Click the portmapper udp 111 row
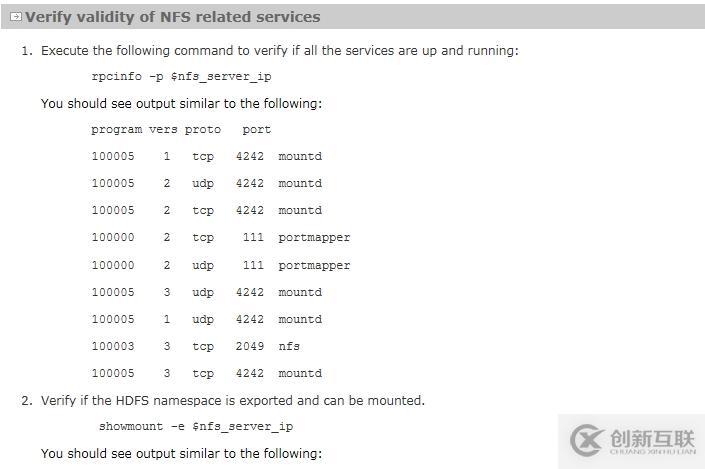 221,265
